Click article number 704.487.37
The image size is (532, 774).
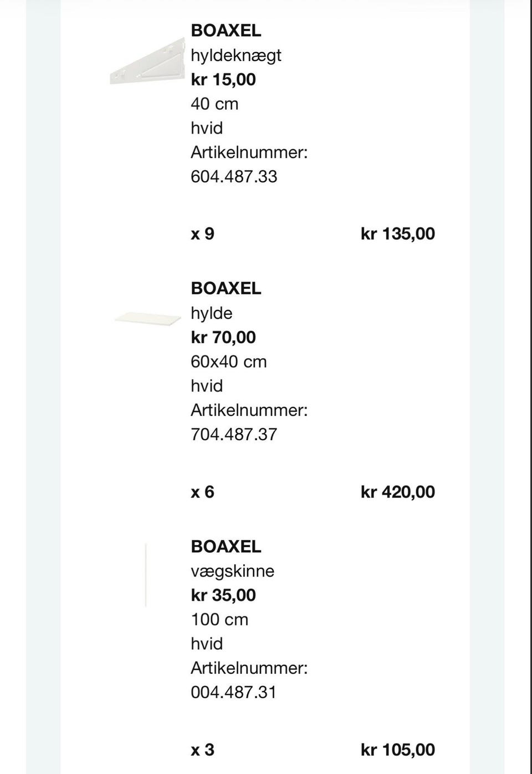[x=234, y=434]
